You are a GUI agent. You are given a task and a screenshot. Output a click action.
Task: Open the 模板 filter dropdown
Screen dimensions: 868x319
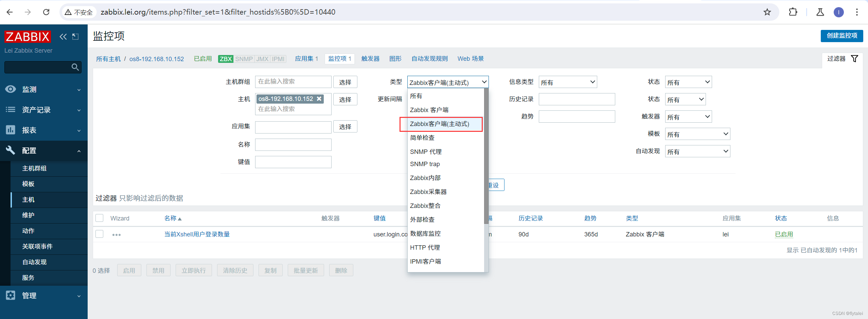(697, 134)
